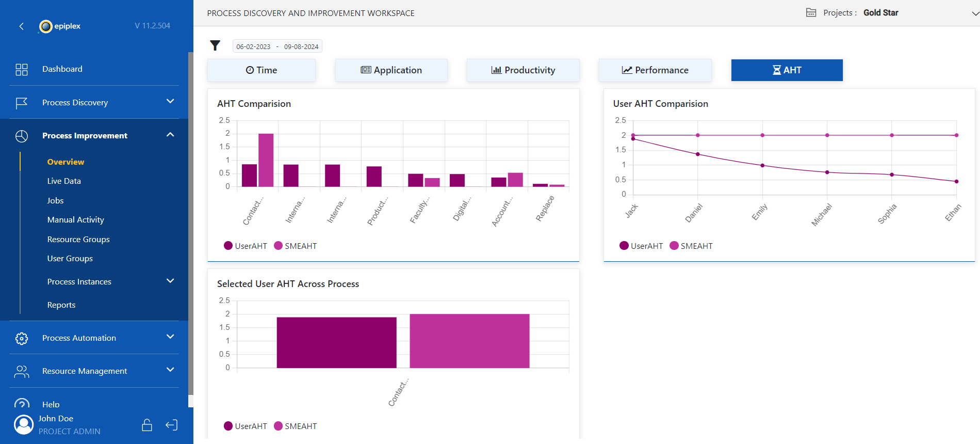The width and height of the screenshot is (980, 444).
Task: Click Contact SMEAHT bar in AHT Comparision
Action: click(x=266, y=160)
